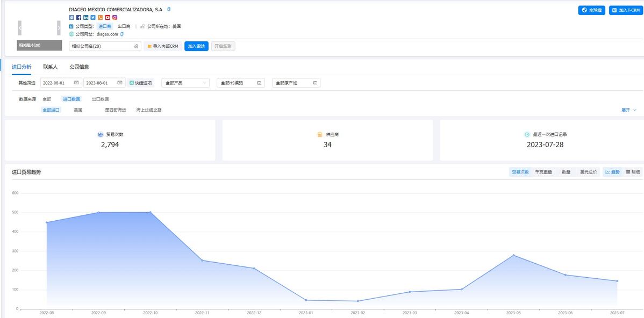This screenshot has width=644, height=318.
Task: Click the building icon beside 公司类型
Action: point(71,26)
